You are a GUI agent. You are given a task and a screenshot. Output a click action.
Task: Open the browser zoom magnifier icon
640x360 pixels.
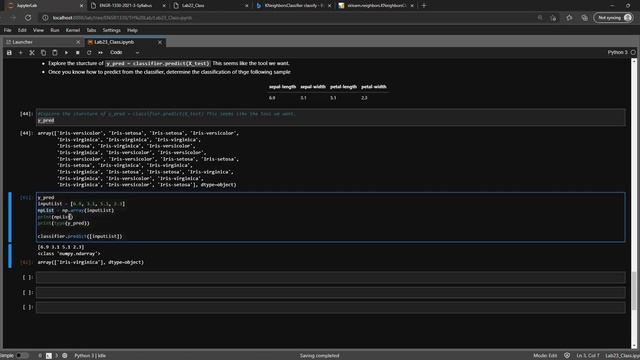tap(540, 18)
